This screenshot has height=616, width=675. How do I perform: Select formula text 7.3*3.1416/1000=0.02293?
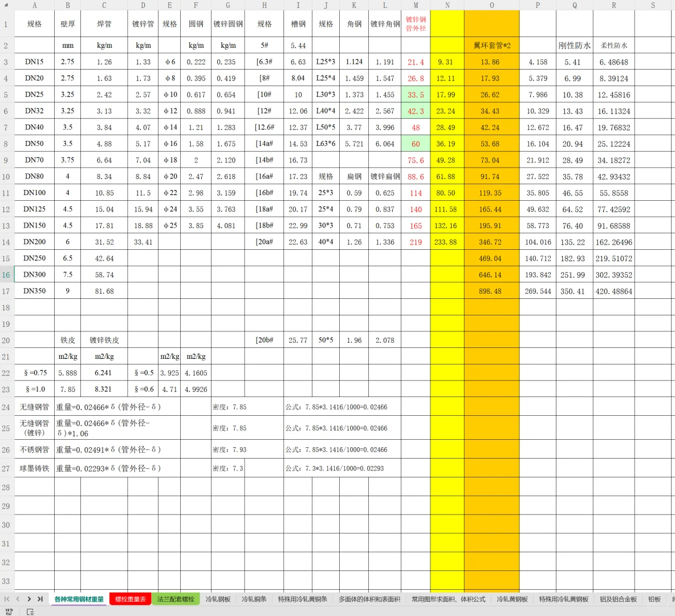coord(344,468)
